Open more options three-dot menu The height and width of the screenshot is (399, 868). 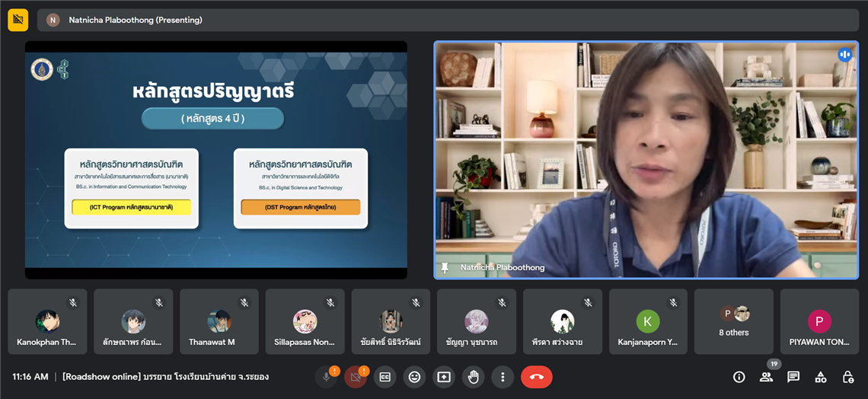click(502, 377)
